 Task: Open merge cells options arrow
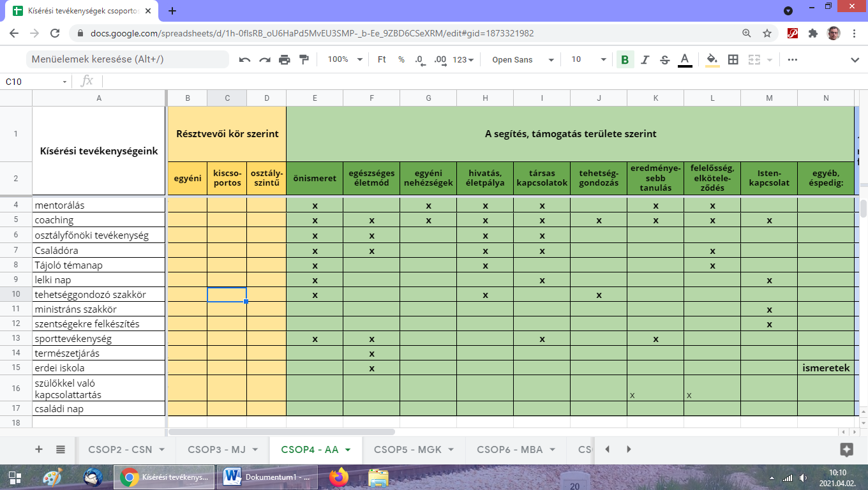770,59
